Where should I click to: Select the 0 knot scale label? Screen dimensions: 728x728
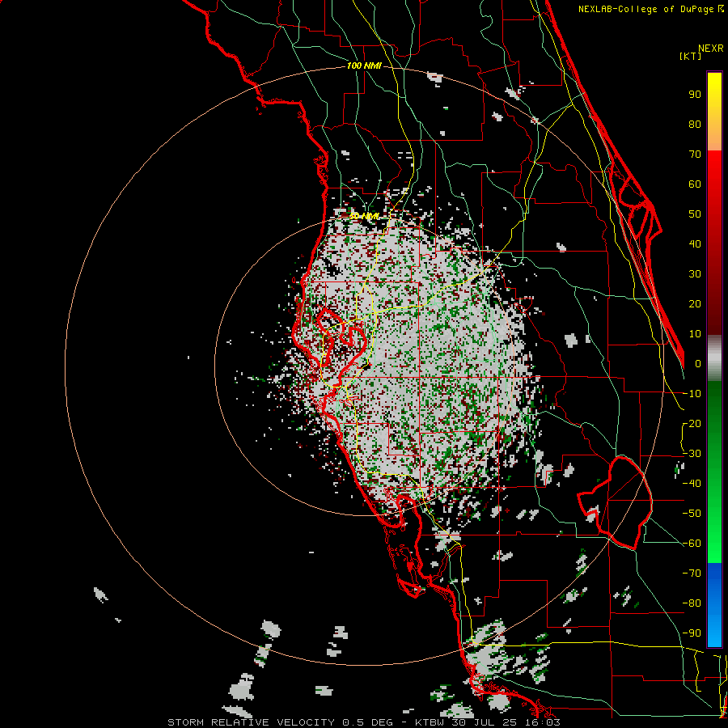click(x=698, y=364)
